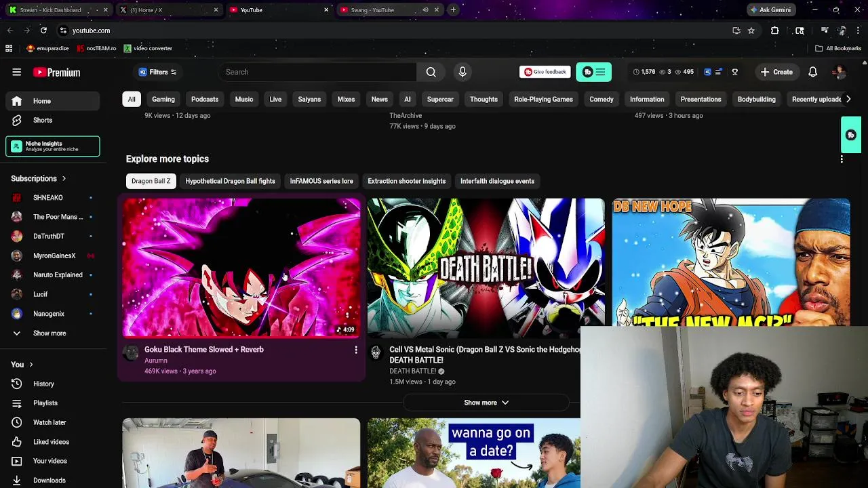This screenshot has width=868, height=488.
Task: Start voice search with microphone icon
Action: [x=462, y=72]
